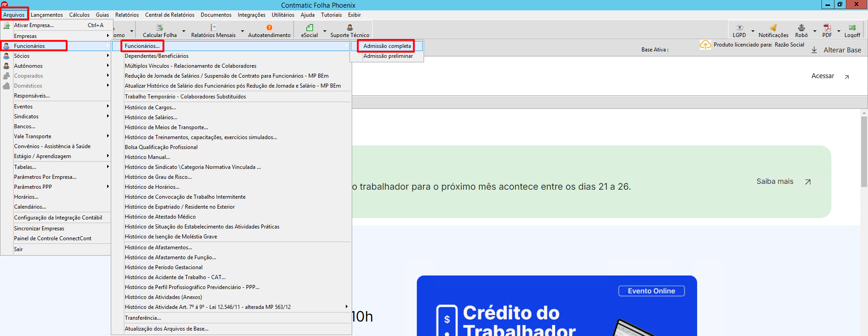Click the arrow icon next to Acessar
The height and width of the screenshot is (336, 868).
pyautogui.click(x=847, y=77)
